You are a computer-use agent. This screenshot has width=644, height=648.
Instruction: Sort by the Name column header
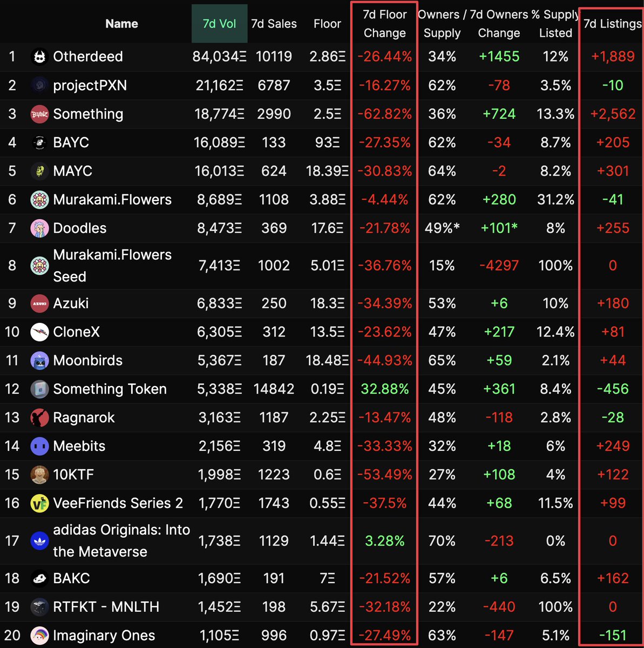click(x=121, y=24)
